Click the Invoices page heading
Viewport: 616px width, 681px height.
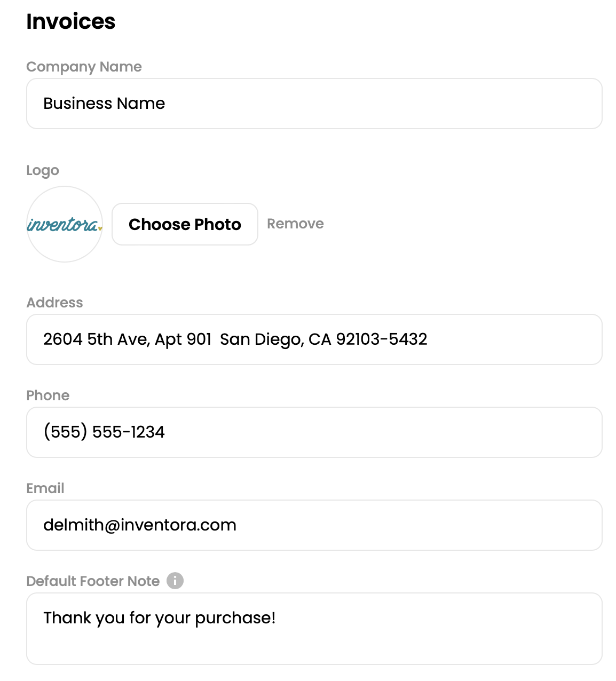71,21
